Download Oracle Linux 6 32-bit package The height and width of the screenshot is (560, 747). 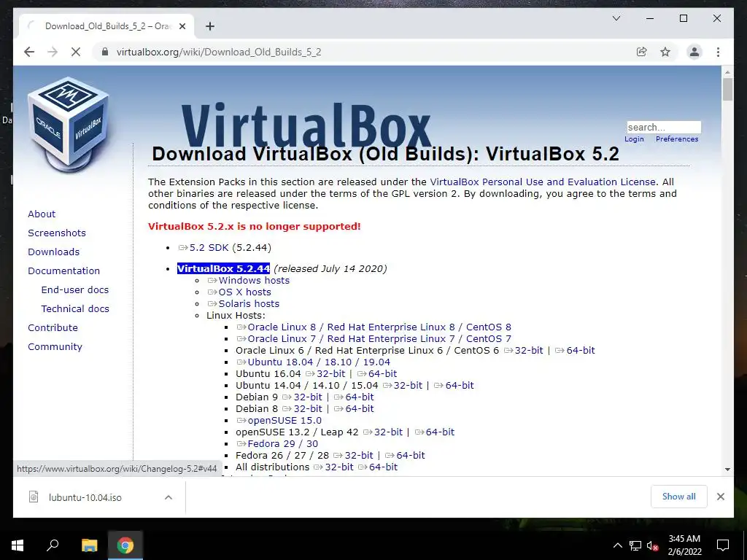523,351
